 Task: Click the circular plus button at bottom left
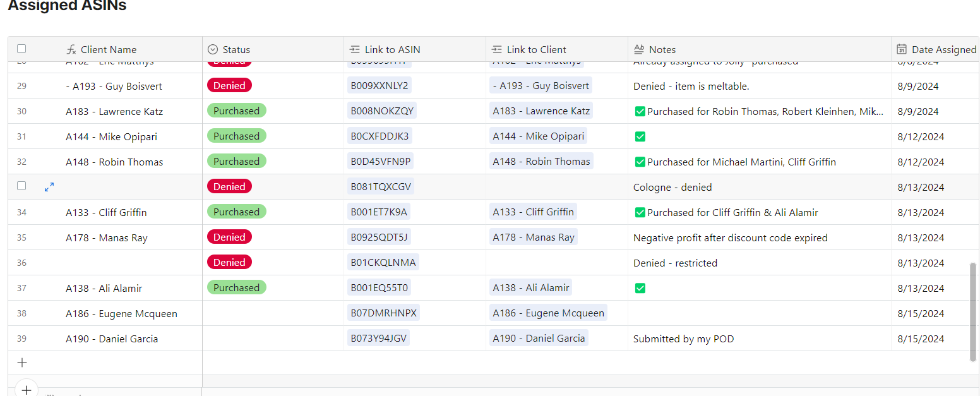(x=26, y=390)
